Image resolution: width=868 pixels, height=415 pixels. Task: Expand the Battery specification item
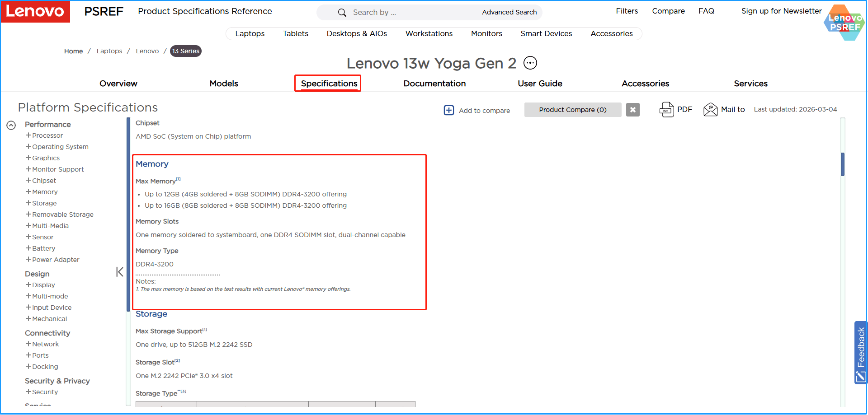(28, 248)
